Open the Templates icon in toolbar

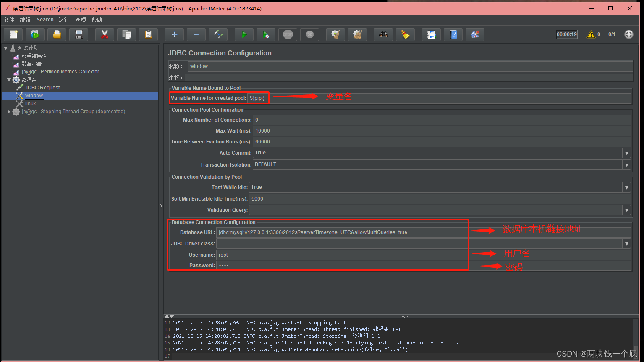(x=35, y=34)
